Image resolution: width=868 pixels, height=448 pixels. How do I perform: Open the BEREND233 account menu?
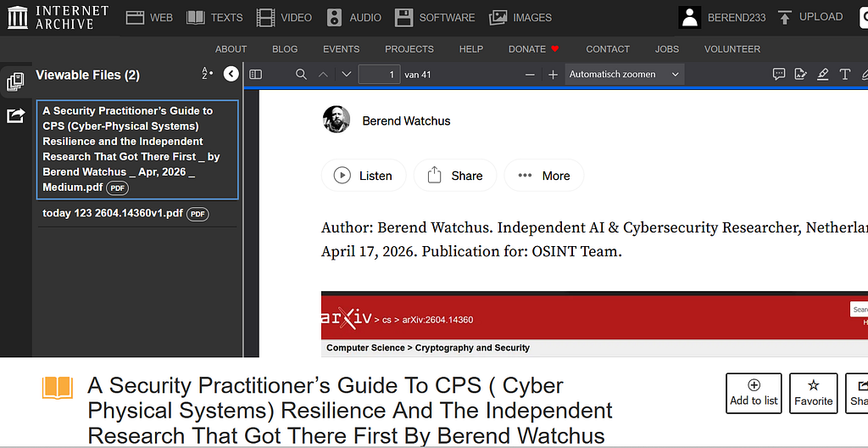click(x=737, y=18)
